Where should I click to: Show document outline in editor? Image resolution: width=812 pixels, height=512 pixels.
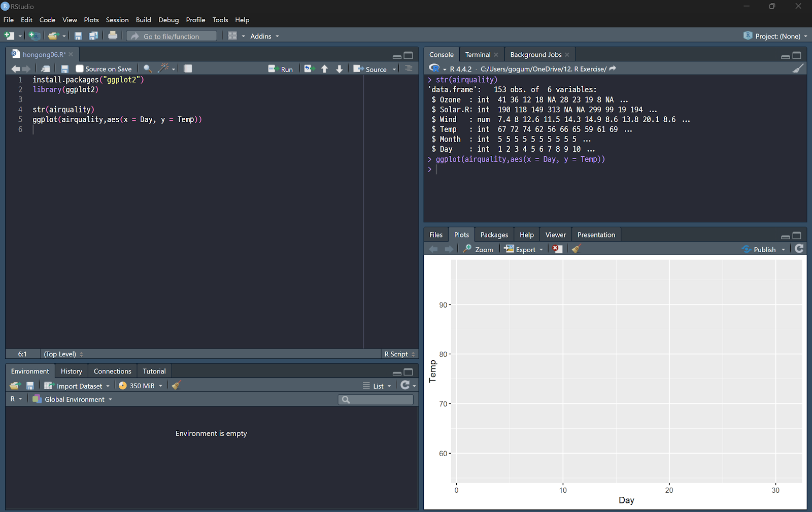coord(409,69)
